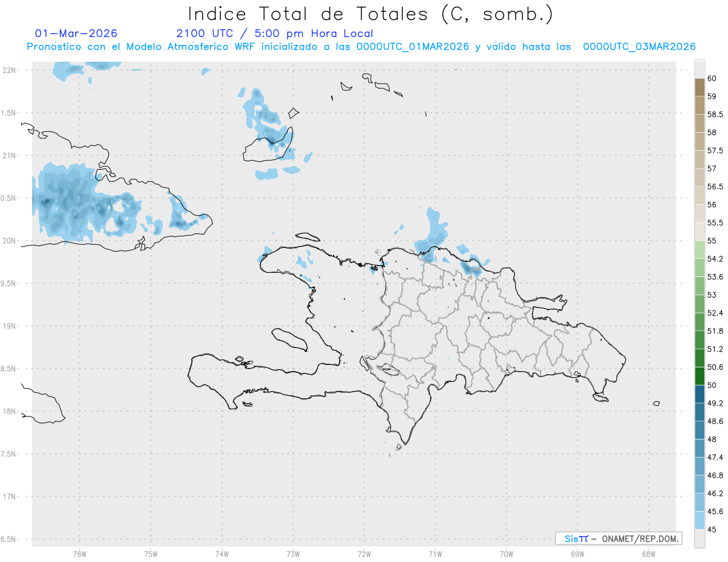
Task: Click longitude axis label '71W'
Action: tap(435, 554)
